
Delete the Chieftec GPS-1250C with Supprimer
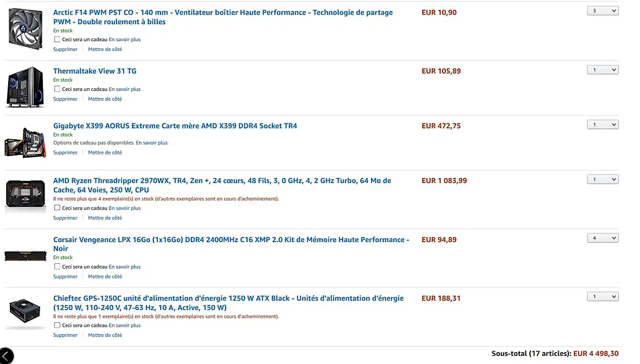pyautogui.click(x=65, y=335)
